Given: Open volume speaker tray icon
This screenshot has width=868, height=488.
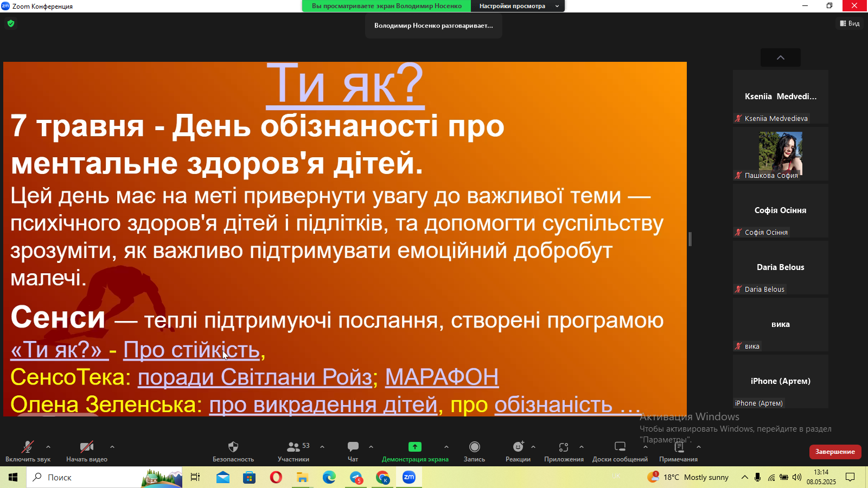Looking at the screenshot, I should coord(797,477).
